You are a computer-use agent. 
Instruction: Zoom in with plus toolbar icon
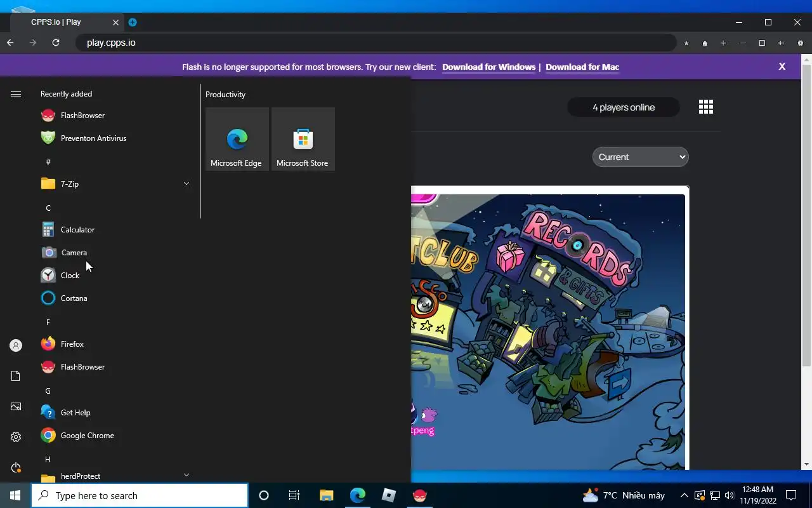[723, 43]
